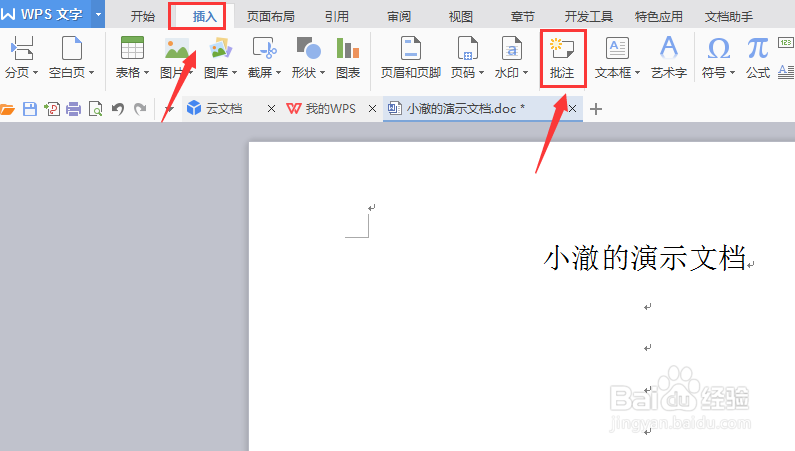Open the 页面布局 ribbon tab
The height and width of the screenshot is (451, 795).
tap(271, 17)
